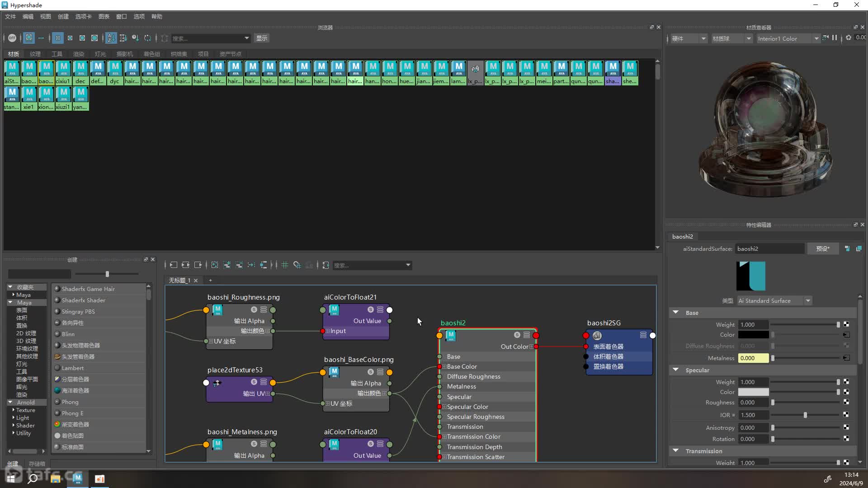Adjust the Specular IOR slider
The width and height of the screenshot is (868, 488).
tap(805, 415)
